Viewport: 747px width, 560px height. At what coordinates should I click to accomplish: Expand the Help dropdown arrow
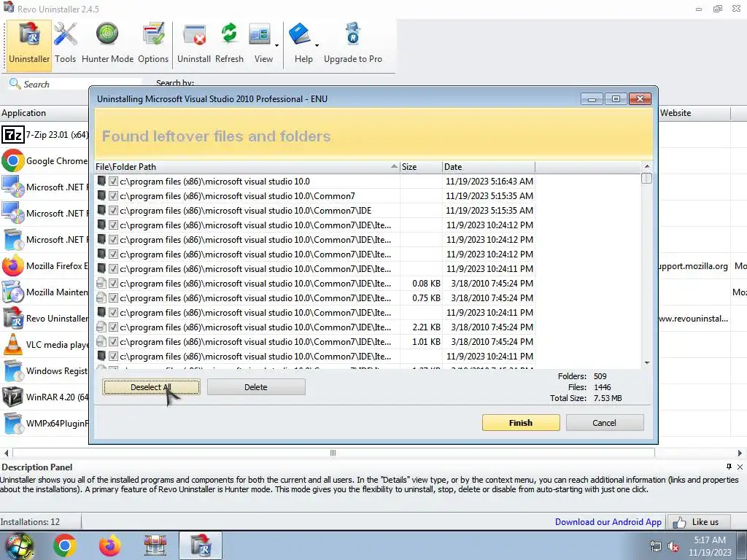coord(317,46)
